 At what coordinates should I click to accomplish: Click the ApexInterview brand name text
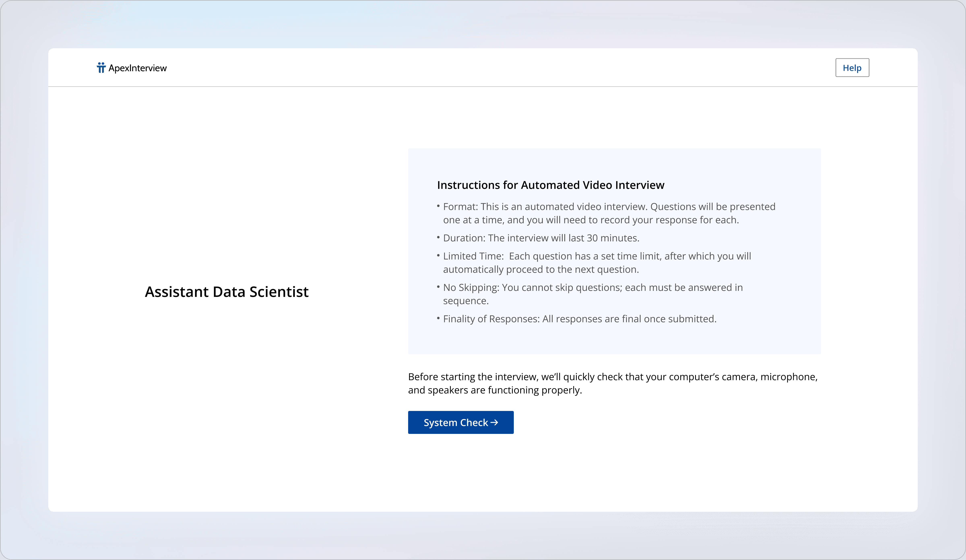[x=137, y=68]
